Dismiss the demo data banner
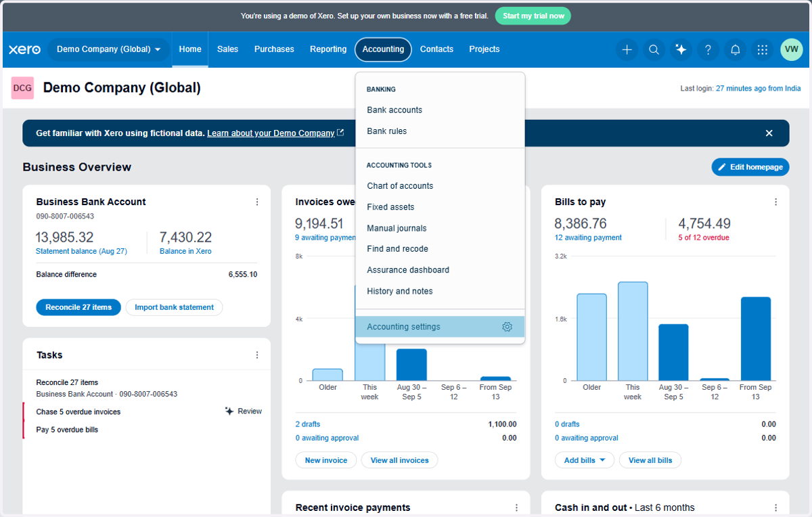The width and height of the screenshot is (812, 517). click(769, 133)
